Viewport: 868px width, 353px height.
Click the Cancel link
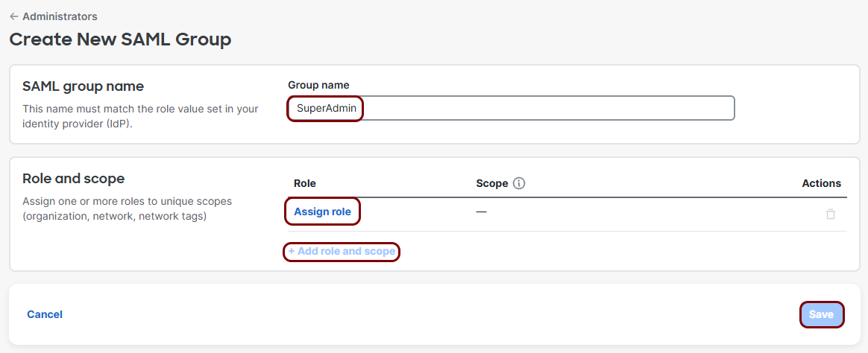coord(45,314)
